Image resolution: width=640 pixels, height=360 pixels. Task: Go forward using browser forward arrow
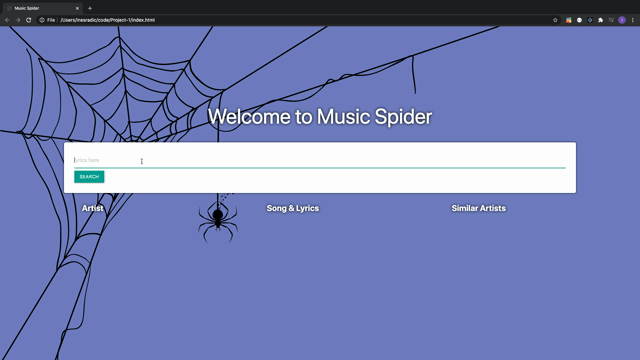click(x=18, y=20)
